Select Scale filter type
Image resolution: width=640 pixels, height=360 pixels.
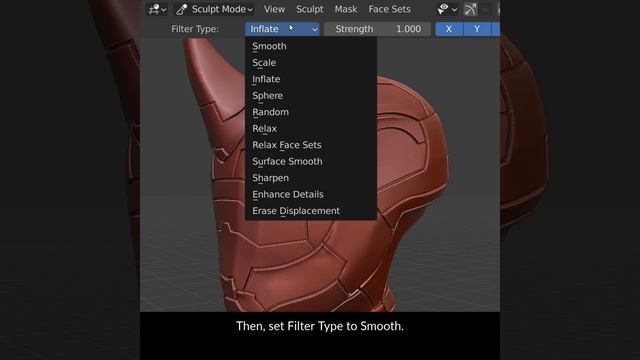click(310, 63)
